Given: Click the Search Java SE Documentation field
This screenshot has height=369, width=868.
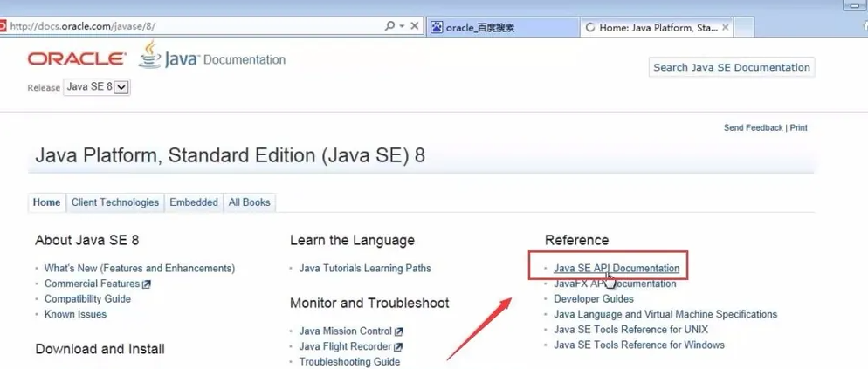Looking at the screenshot, I should [x=732, y=67].
